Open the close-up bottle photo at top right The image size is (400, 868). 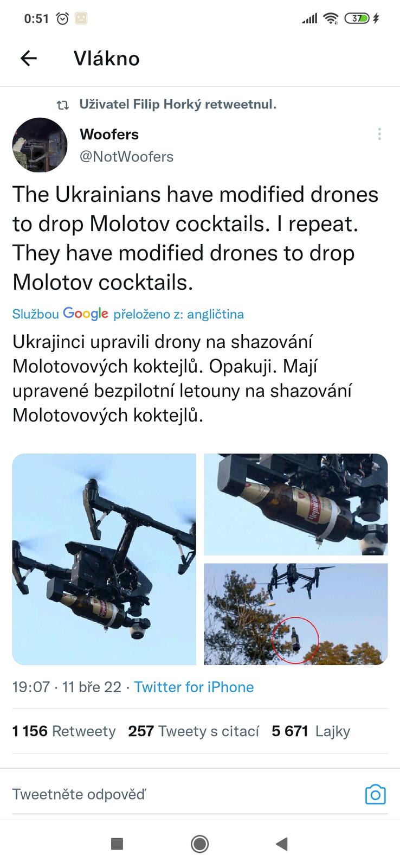(296, 505)
